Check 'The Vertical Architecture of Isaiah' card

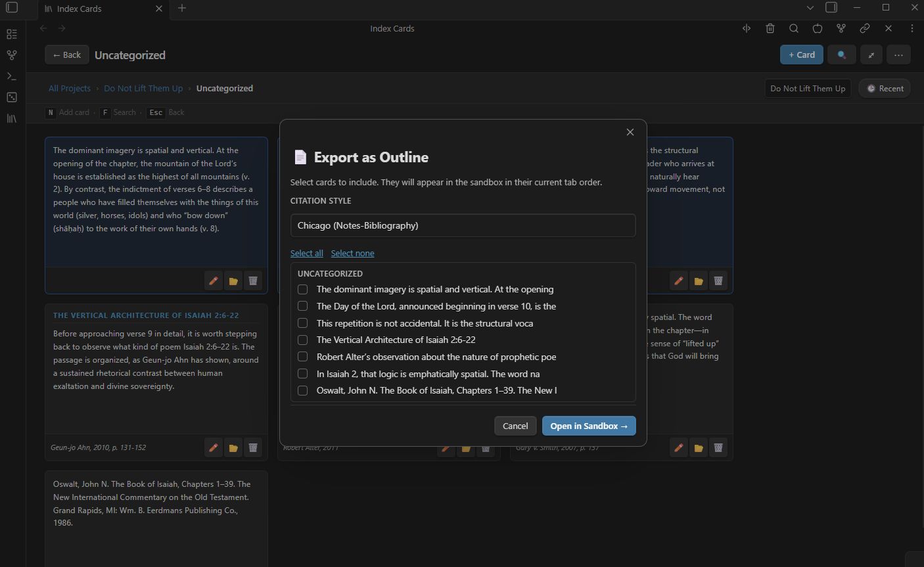point(303,340)
